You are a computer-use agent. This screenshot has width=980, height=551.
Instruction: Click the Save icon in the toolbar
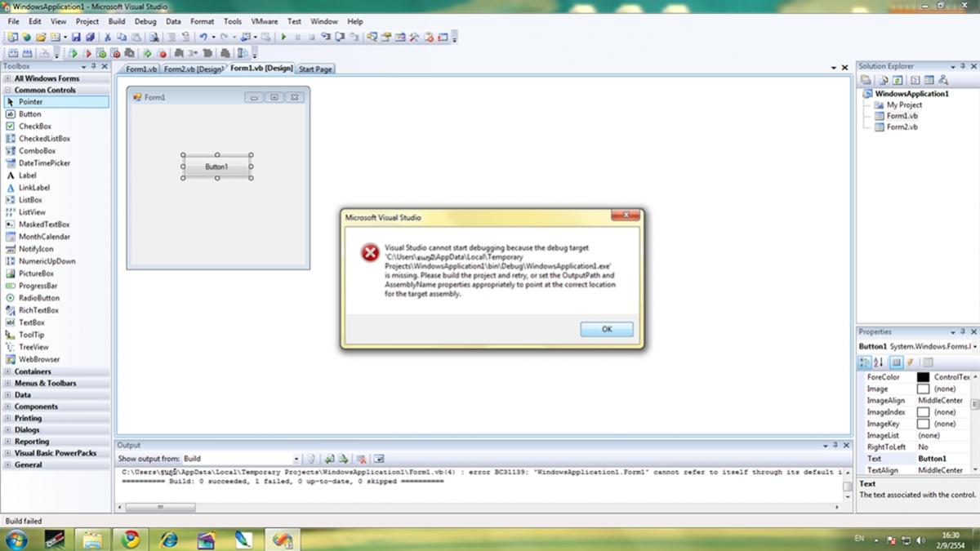[76, 37]
